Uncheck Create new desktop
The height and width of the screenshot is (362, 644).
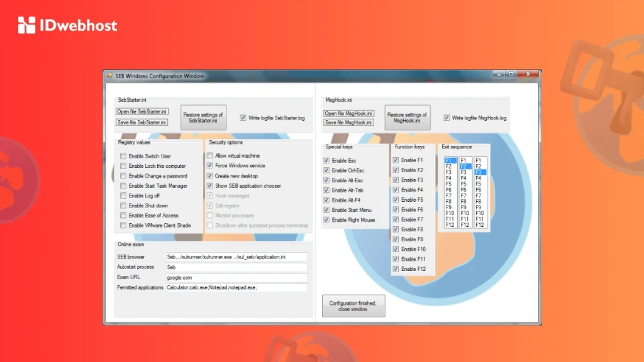pos(210,176)
